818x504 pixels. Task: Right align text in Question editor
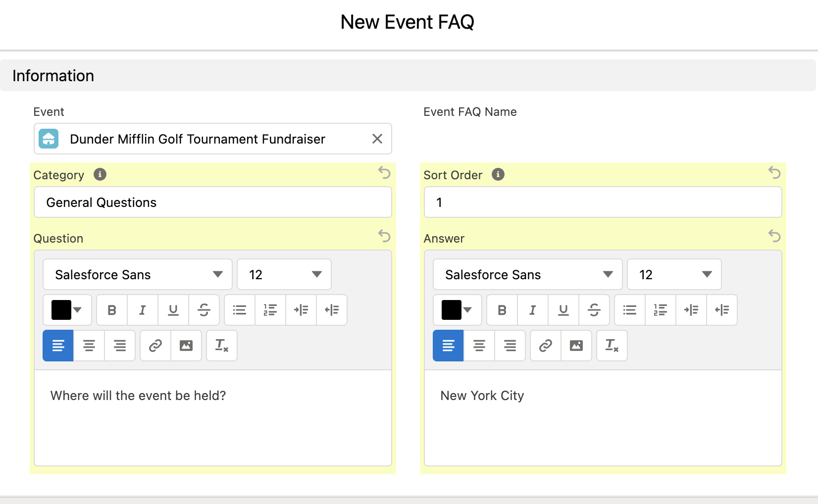(120, 346)
